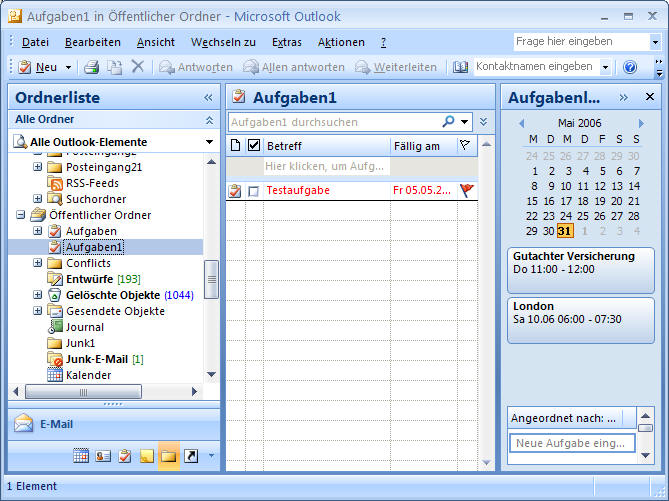Expand the Conflicts folder
This screenshot has height=501, width=669.
pyautogui.click(x=38, y=263)
